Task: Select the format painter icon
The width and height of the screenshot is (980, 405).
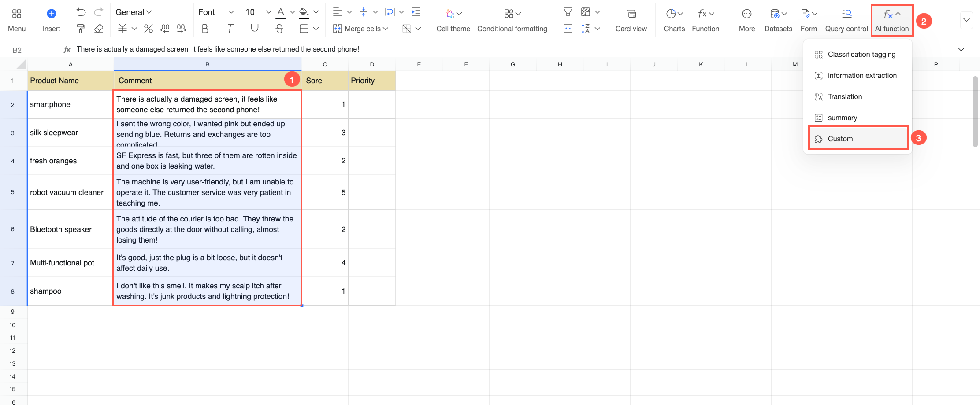Action: 81,29
